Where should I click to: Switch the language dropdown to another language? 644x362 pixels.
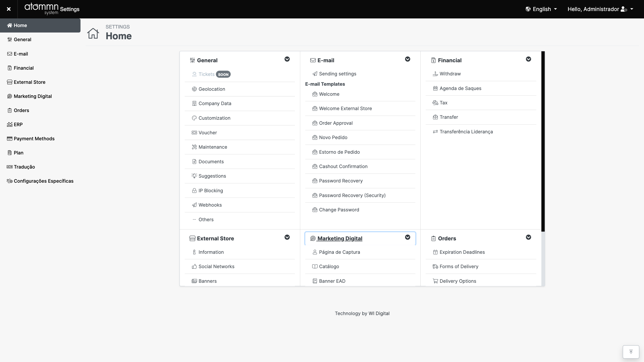541,9
